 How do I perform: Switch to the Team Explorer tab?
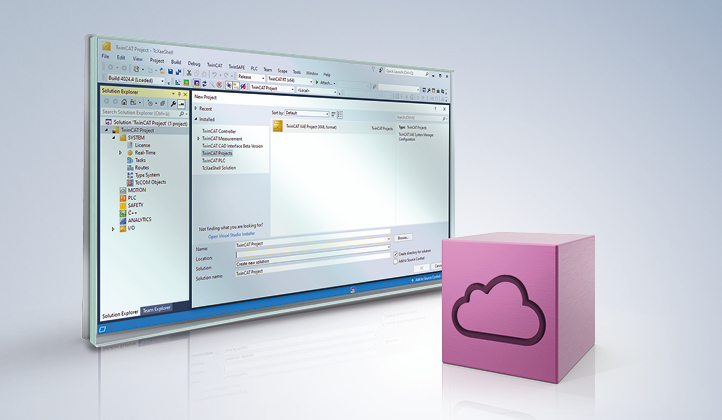(157, 309)
